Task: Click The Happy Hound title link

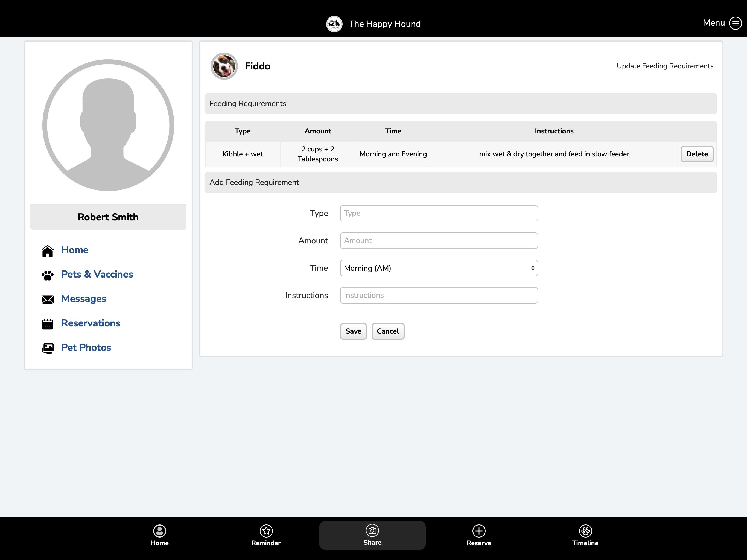Action: (x=385, y=24)
